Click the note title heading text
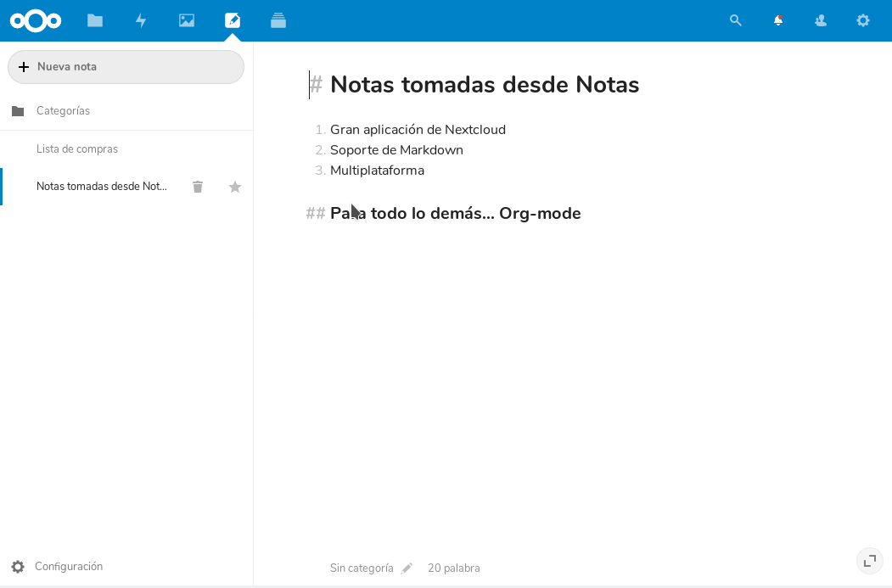 pyautogui.click(x=485, y=85)
